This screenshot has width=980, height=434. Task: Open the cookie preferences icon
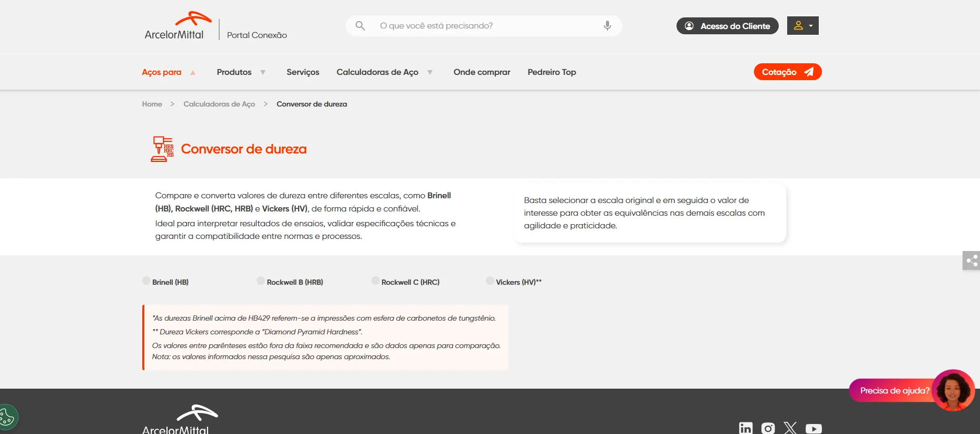point(7,418)
